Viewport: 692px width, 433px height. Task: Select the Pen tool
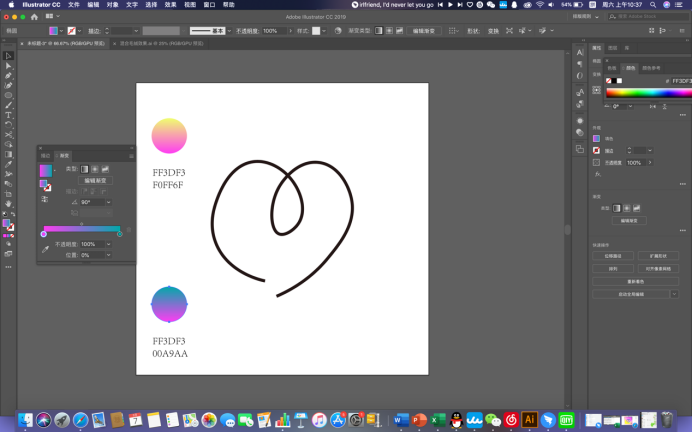8,75
